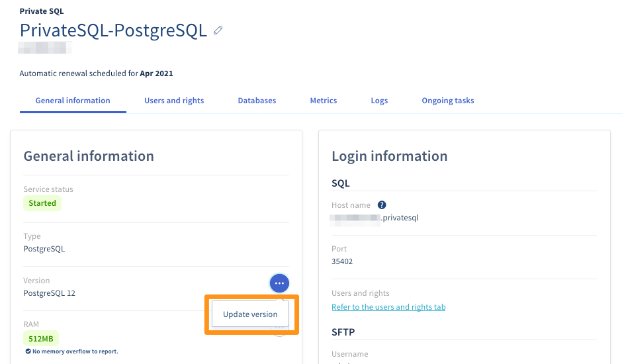Click the Login information heading

(389, 156)
